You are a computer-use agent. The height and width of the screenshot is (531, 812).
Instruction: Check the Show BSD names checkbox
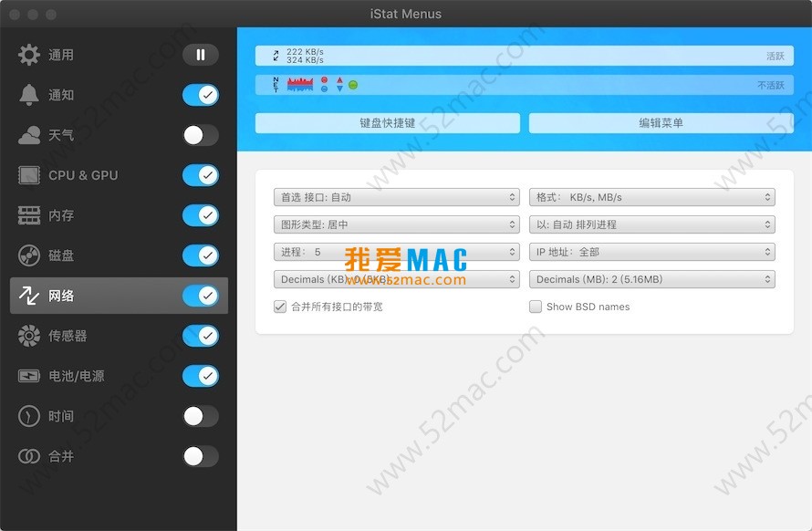(x=536, y=307)
